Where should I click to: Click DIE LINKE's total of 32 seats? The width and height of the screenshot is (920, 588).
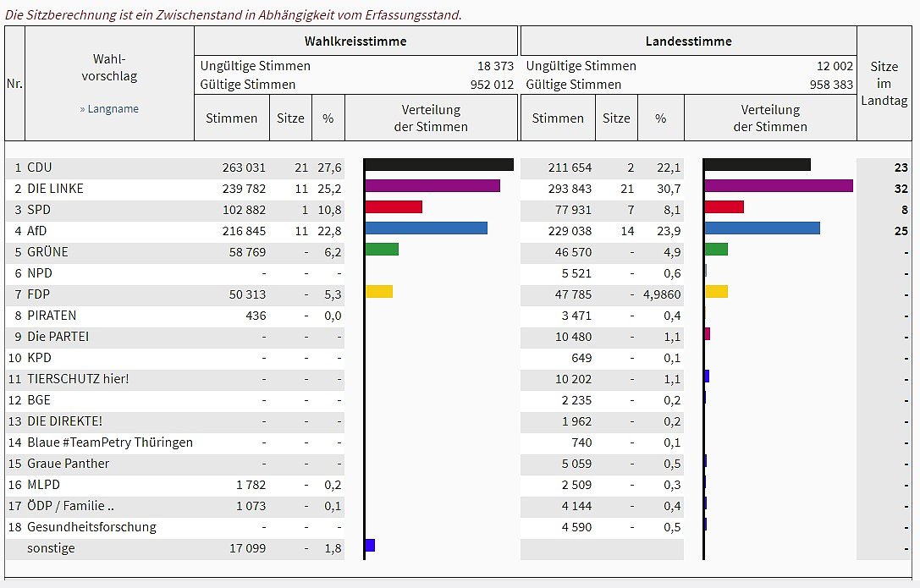pyautogui.click(x=900, y=189)
